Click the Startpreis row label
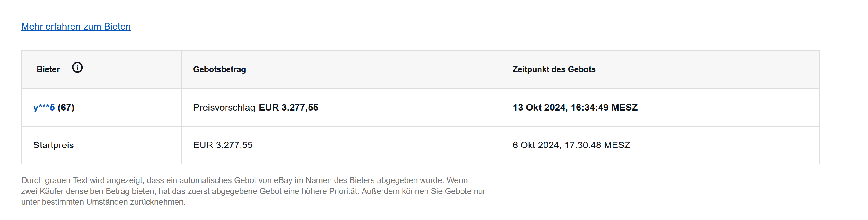This screenshot has width=868, height=220. 53,145
